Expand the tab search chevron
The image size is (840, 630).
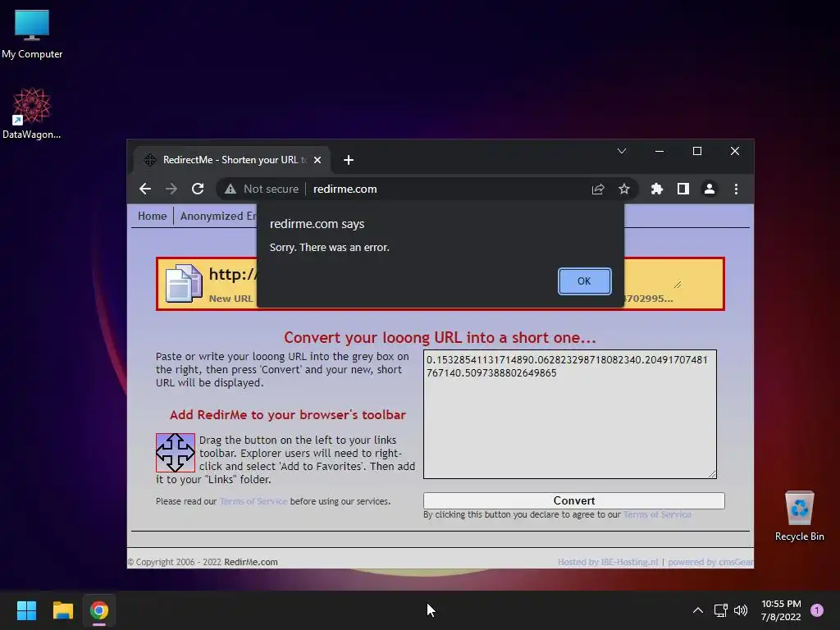coord(622,151)
